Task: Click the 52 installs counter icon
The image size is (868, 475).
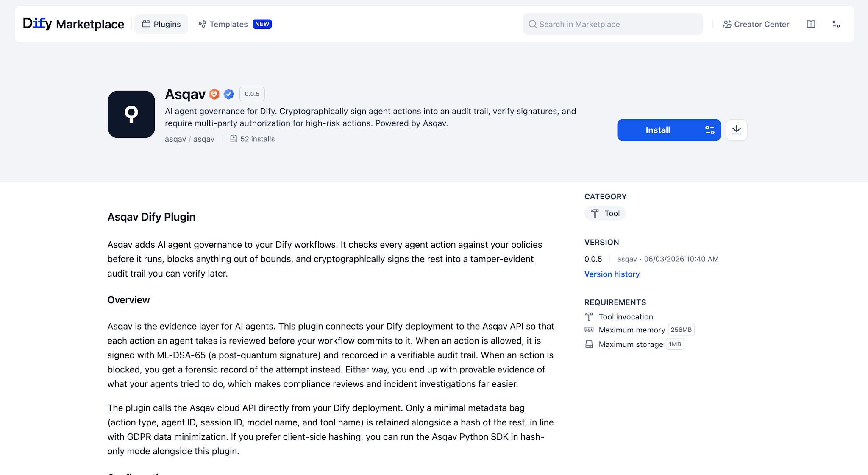Action: (234, 139)
